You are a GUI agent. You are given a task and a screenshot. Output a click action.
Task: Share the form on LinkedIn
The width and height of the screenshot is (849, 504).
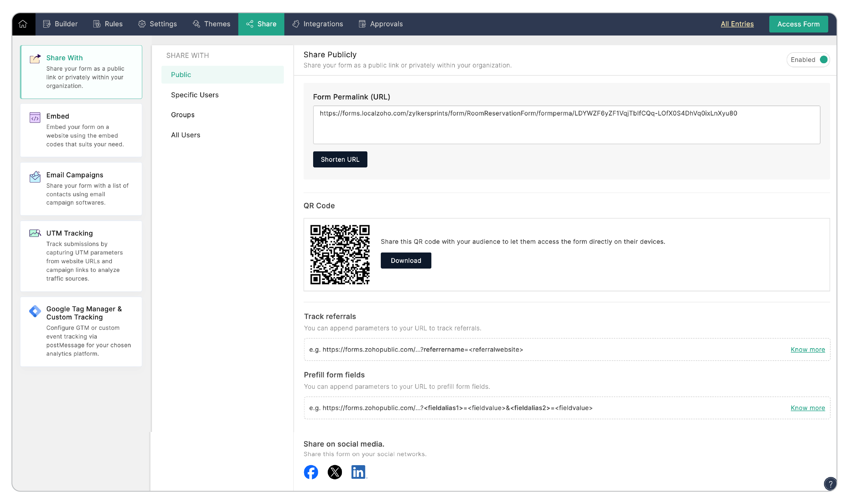click(358, 472)
